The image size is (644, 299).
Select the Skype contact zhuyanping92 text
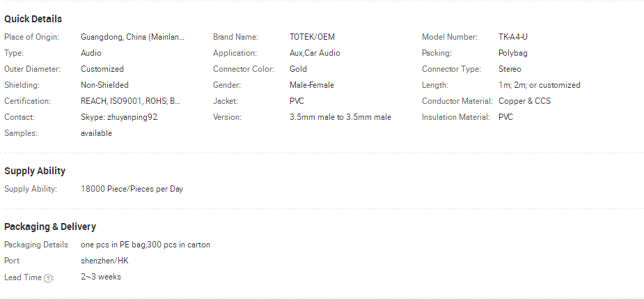click(x=119, y=117)
